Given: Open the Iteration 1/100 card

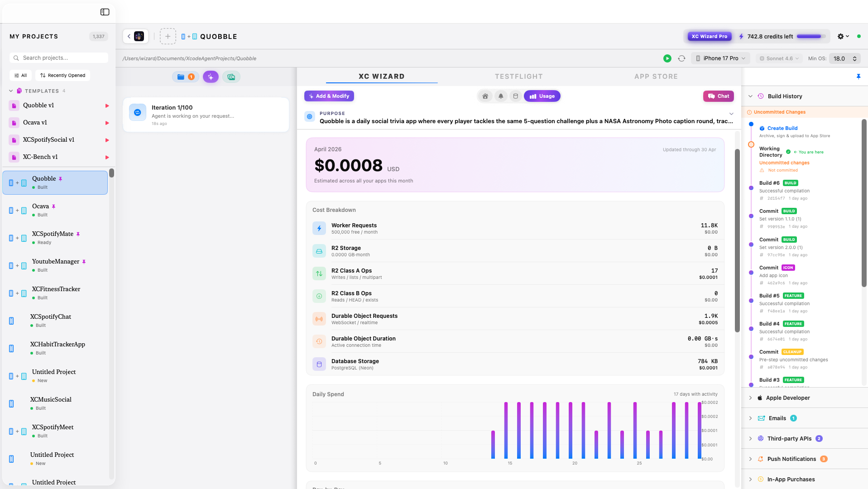Looking at the screenshot, I should 206,115.
